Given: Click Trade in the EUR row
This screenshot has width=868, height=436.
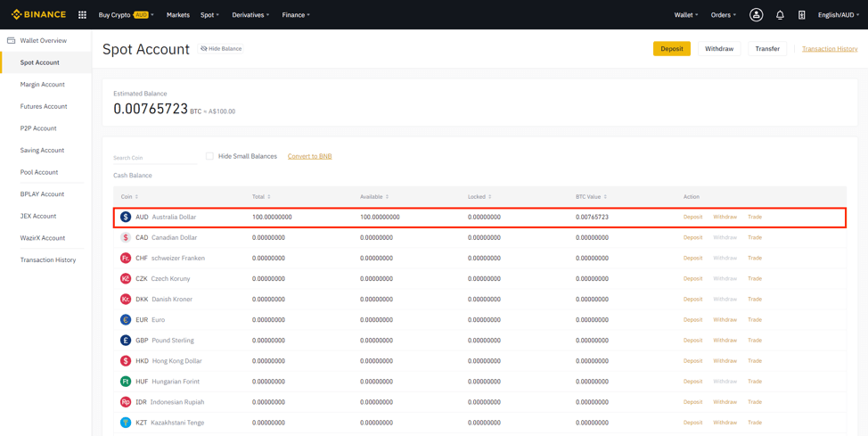Looking at the screenshot, I should point(755,320).
